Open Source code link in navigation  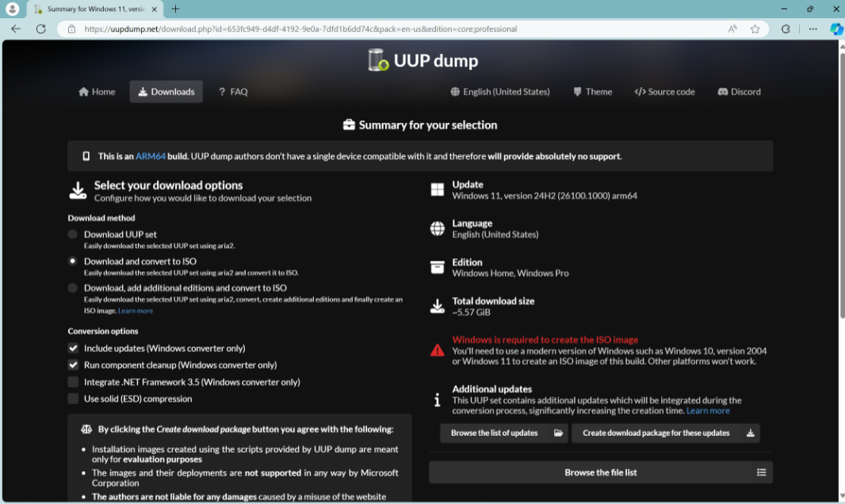pyautogui.click(x=664, y=92)
